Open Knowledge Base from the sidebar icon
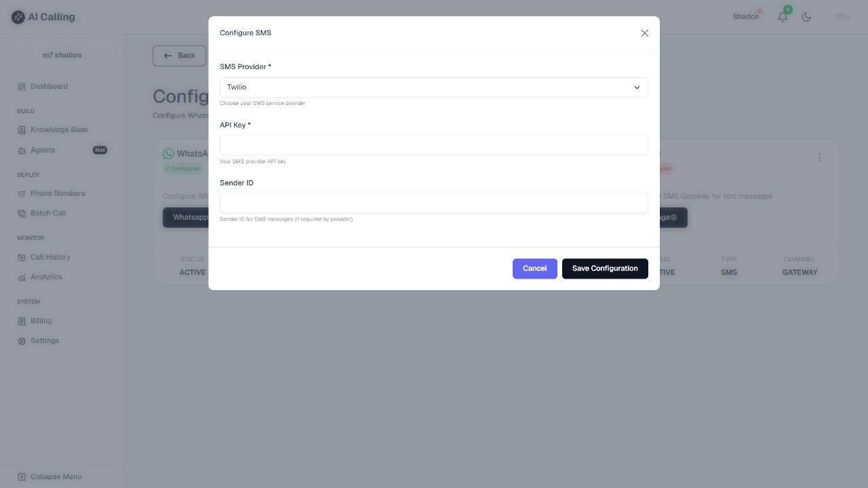This screenshot has height=488, width=868. [22, 129]
